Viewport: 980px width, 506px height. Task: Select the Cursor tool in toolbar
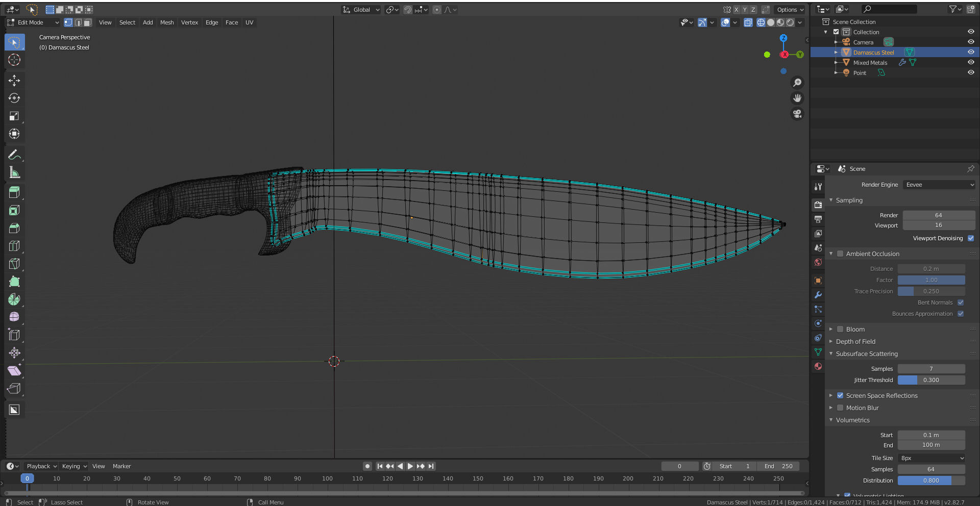tap(14, 60)
